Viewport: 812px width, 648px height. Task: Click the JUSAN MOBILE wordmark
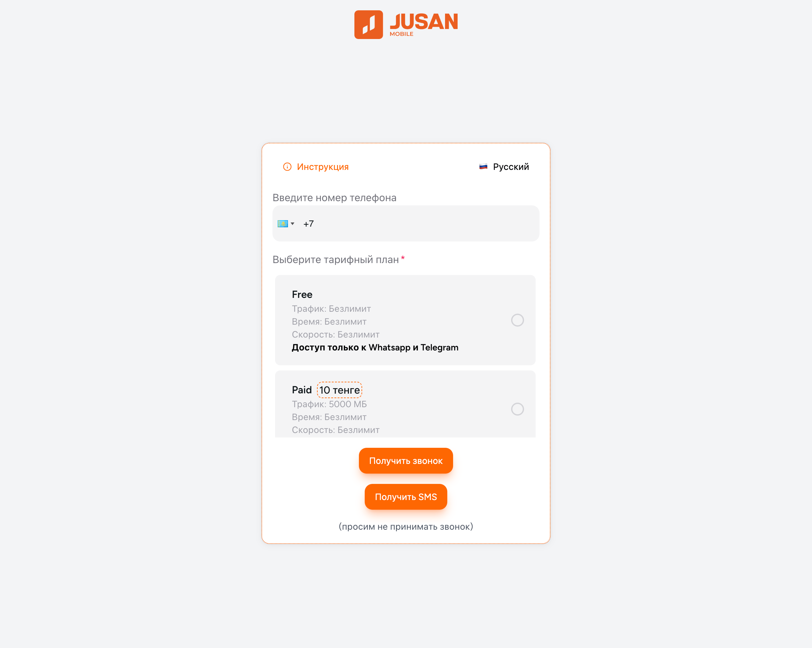coord(424,24)
